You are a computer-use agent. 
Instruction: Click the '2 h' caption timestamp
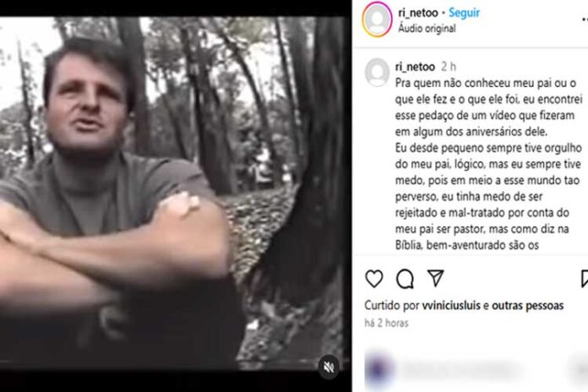pyautogui.click(x=449, y=67)
